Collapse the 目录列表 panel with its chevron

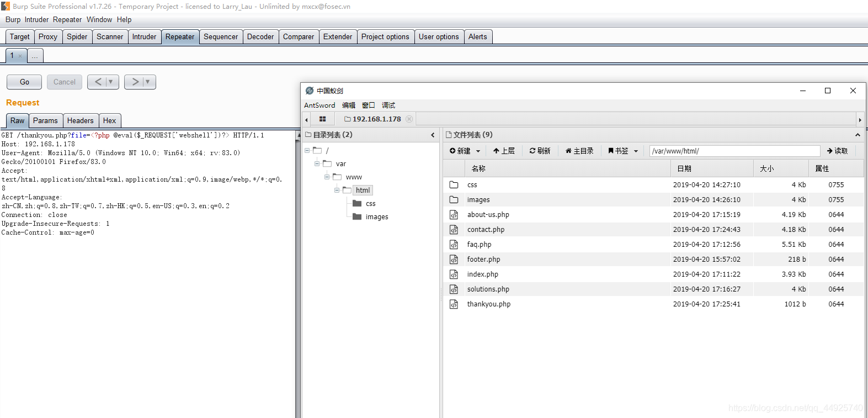coord(433,135)
